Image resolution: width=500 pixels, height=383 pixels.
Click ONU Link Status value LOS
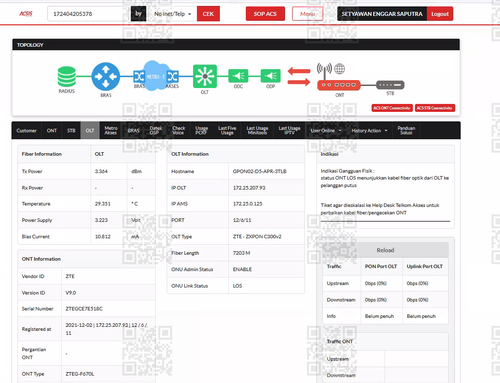tap(237, 286)
